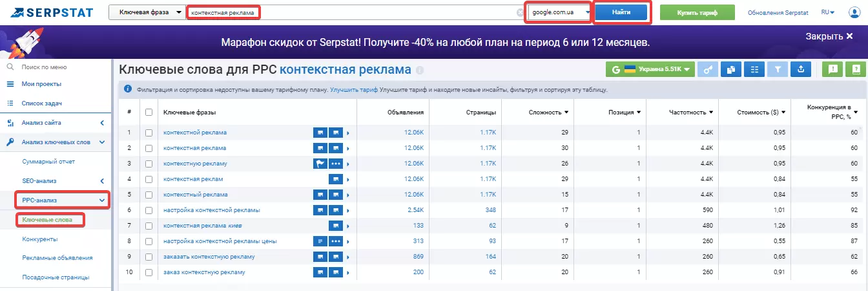Click the 'Улучшить тариф' link
Viewport: 868px width, 291px height.
[x=353, y=90]
